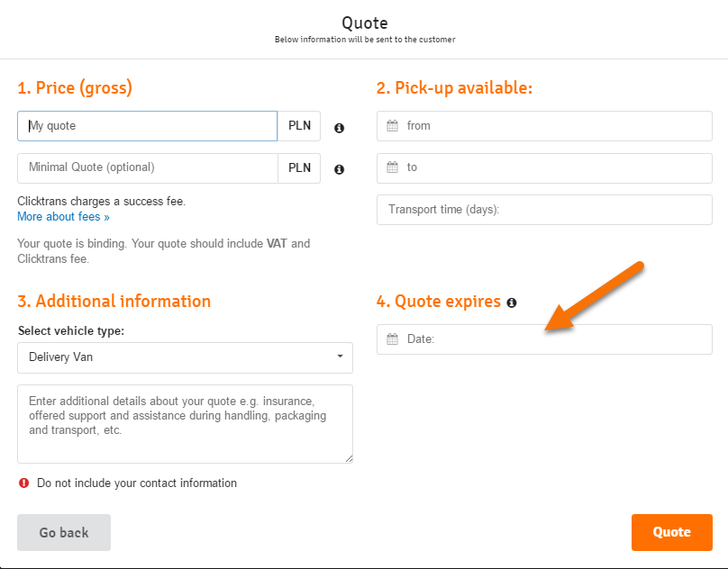Click the Minimal Quote (optional) field
The height and width of the screenshot is (569, 728).
point(149,167)
